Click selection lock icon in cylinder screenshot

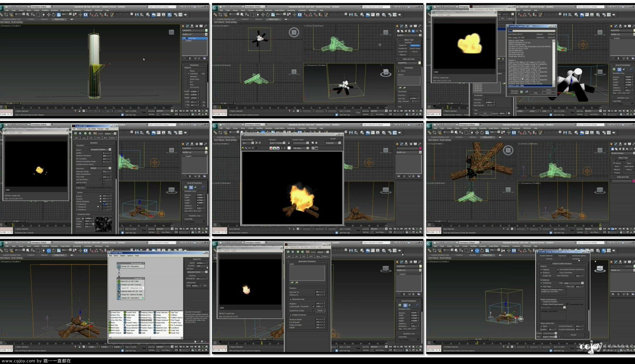point(79,111)
